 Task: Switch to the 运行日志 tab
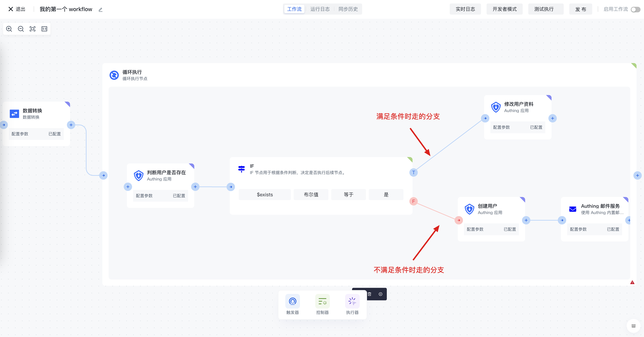point(320,9)
